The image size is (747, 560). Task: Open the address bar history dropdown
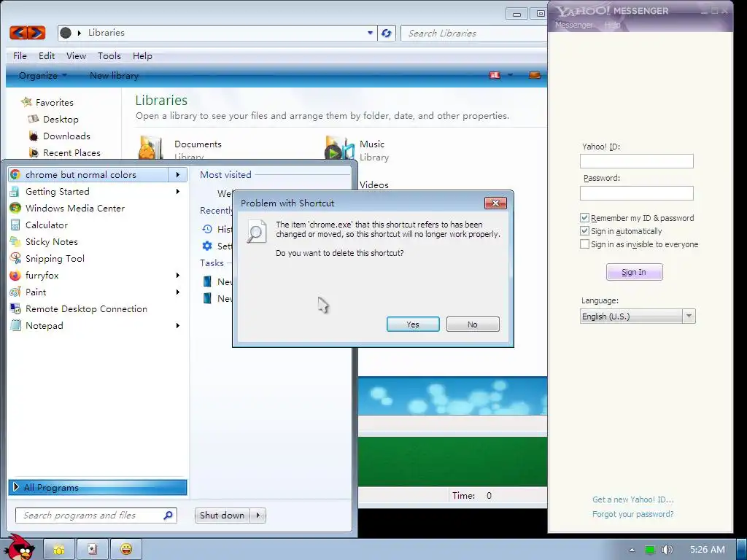[x=370, y=33]
